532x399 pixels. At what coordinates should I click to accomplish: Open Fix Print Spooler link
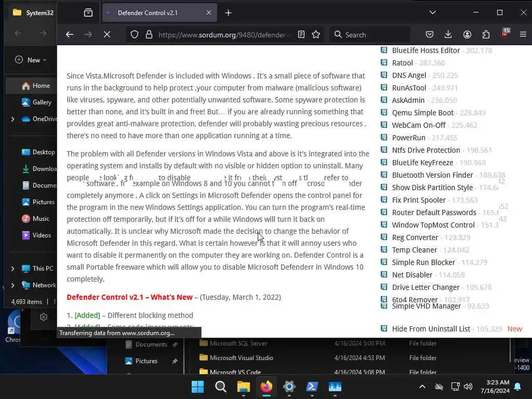point(419,200)
